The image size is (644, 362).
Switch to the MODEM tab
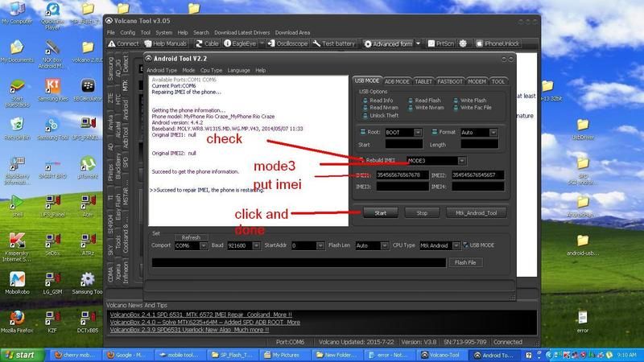coord(477,81)
